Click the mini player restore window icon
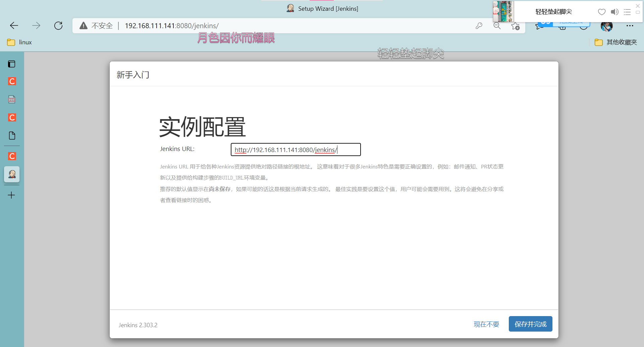Image resolution: width=644 pixels, height=347 pixels. pos(638,12)
